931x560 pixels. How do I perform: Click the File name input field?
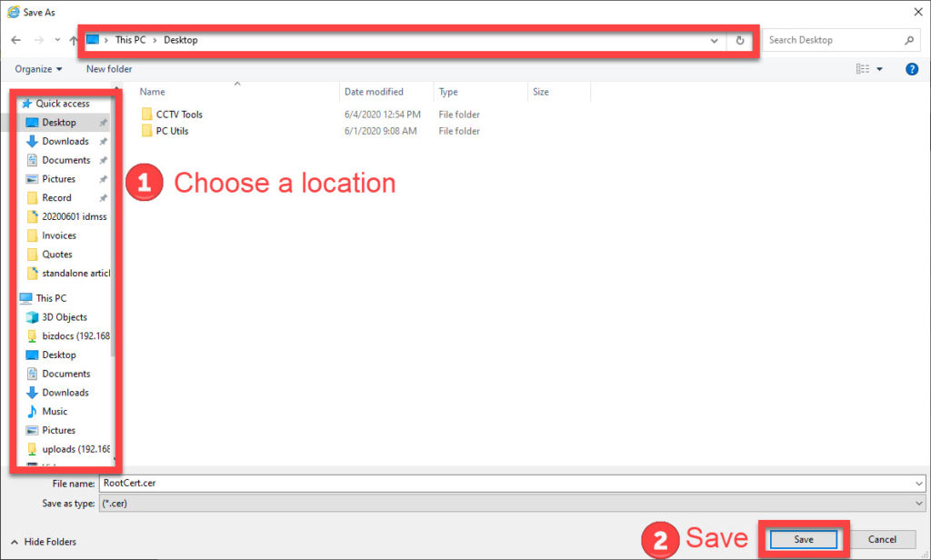[509, 484]
